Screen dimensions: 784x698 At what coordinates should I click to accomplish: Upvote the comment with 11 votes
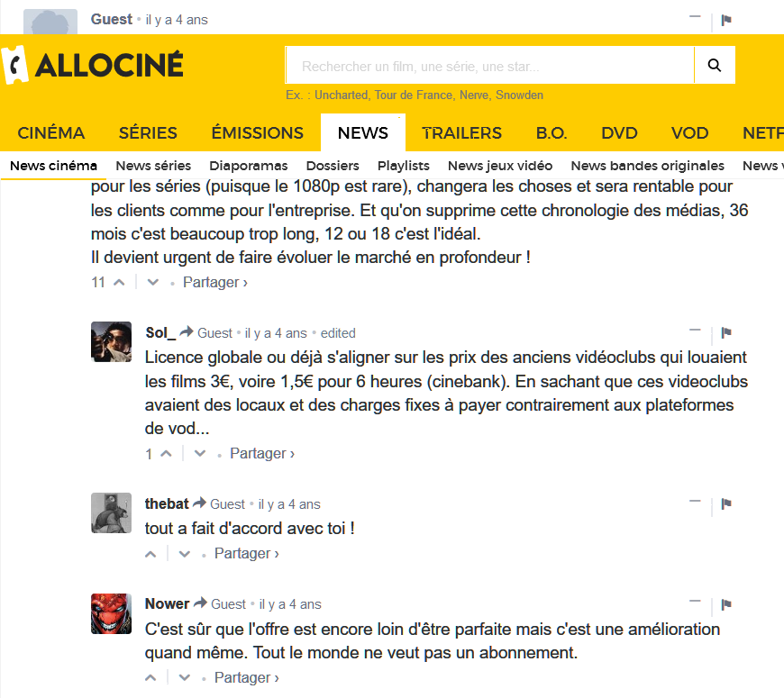coord(118,282)
